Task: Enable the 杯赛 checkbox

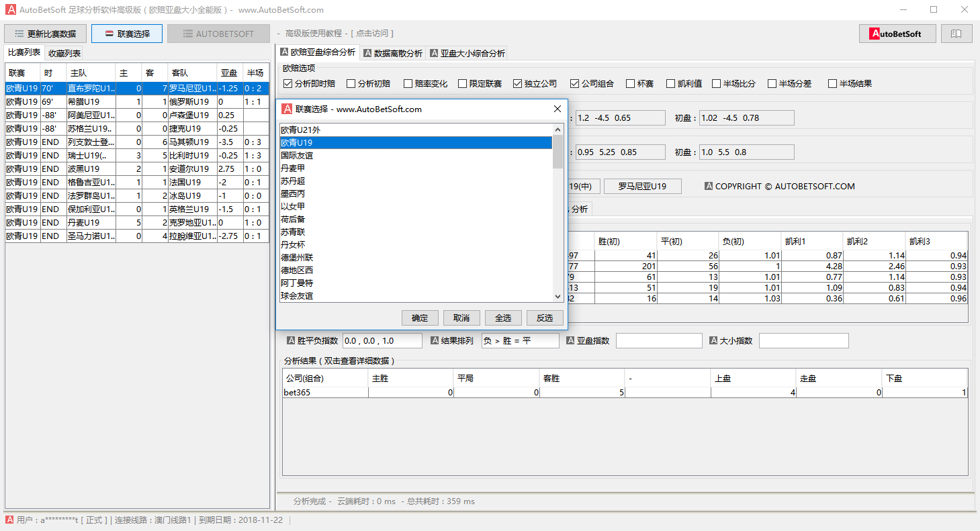Action: tap(639, 84)
